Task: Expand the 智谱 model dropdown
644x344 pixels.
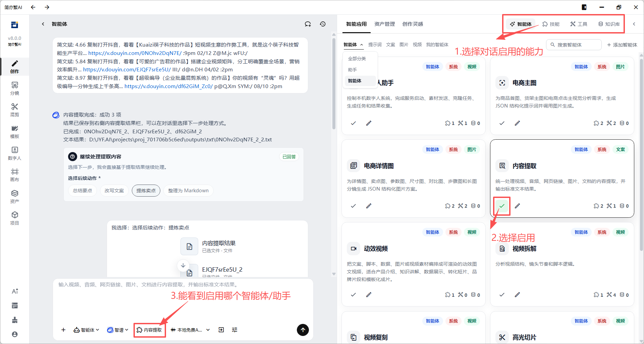Action: [x=118, y=330]
